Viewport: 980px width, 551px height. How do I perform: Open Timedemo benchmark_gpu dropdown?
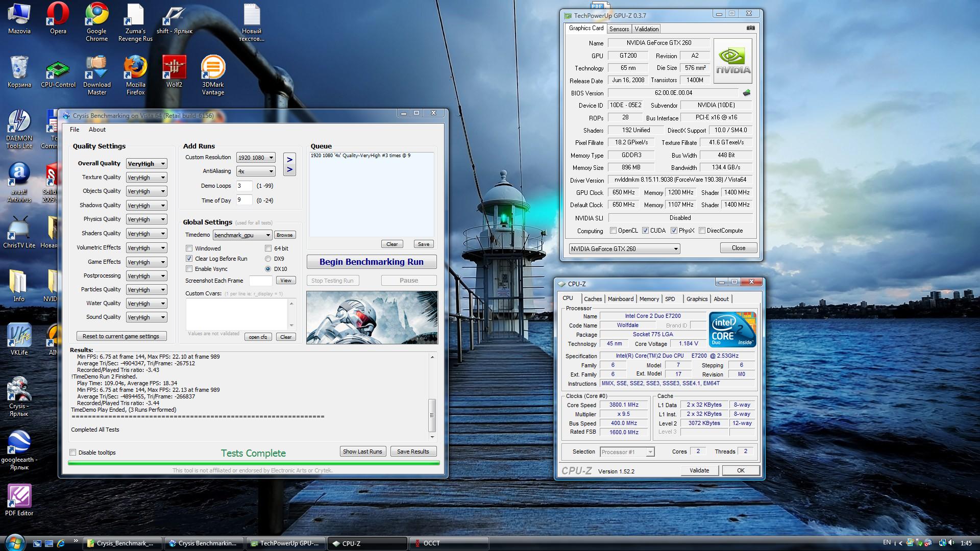[x=242, y=235]
